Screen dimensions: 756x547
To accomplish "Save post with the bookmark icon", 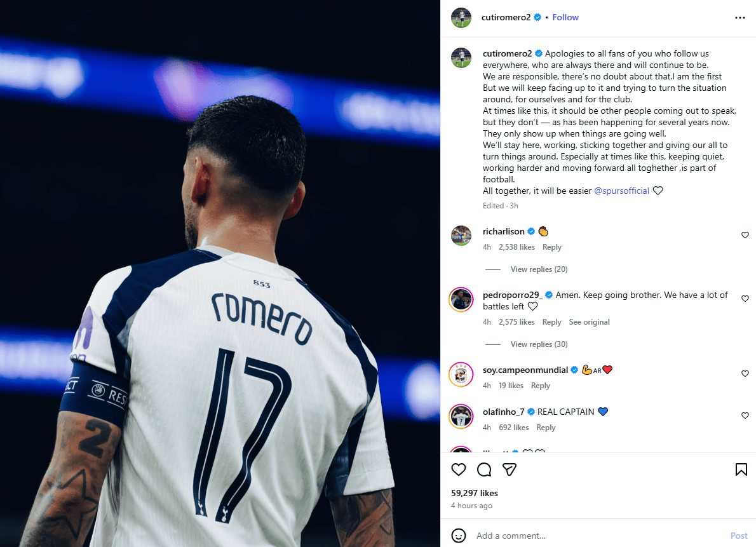I will pyautogui.click(x=741, y=469).
